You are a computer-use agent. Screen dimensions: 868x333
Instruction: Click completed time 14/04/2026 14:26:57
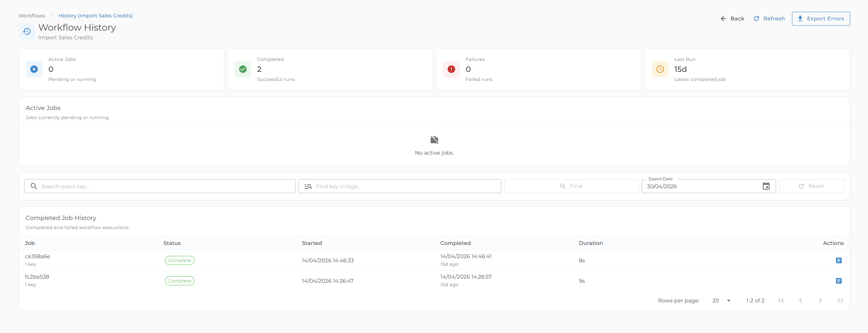pyautogui.click(x=466, y=277)
